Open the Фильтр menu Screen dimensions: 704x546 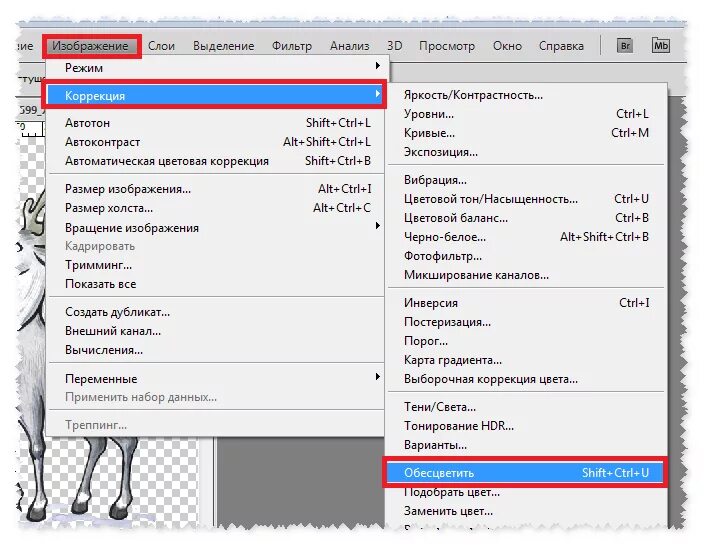click(292, 46)
